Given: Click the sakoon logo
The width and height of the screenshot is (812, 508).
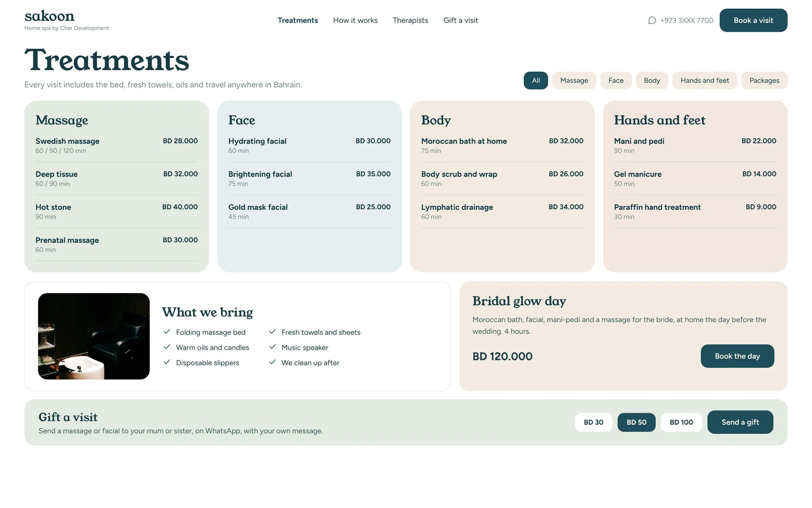Looking at the screenshot, I should pyautogui.click(x=49, y=16).
